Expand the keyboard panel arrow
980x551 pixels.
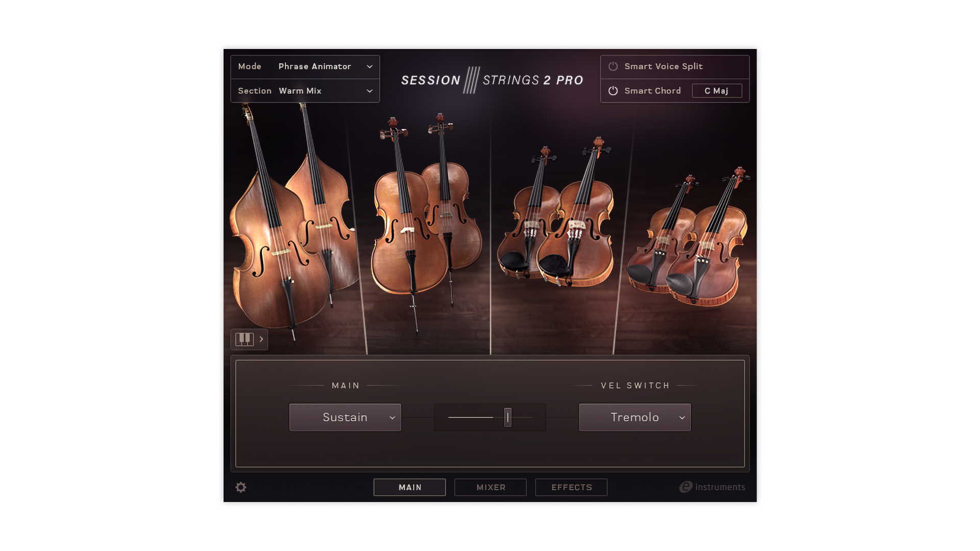point(261,339)
